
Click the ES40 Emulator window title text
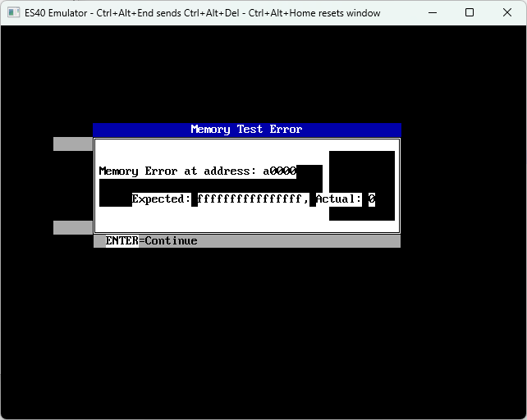pyautogui.click(x=202, y=13)
